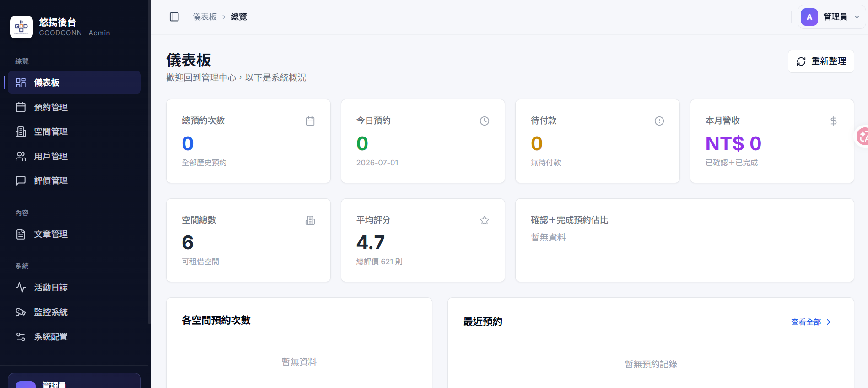Open 儀表板 in the sidebar

(x=74, y=82)
